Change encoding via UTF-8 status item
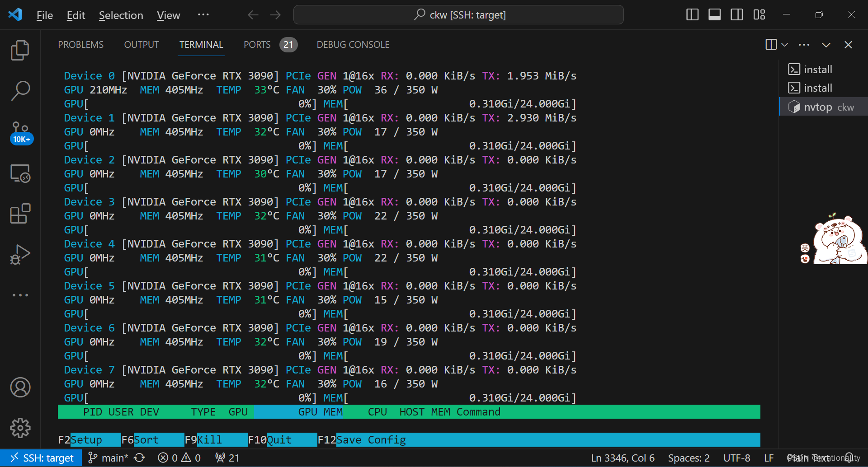Screen dimensions: 868x467 coord(736,458)
